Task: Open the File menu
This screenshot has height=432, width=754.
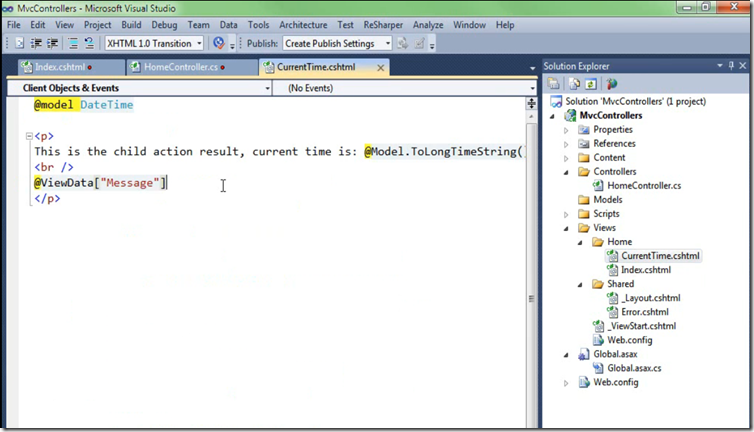Action: [13, 25]
